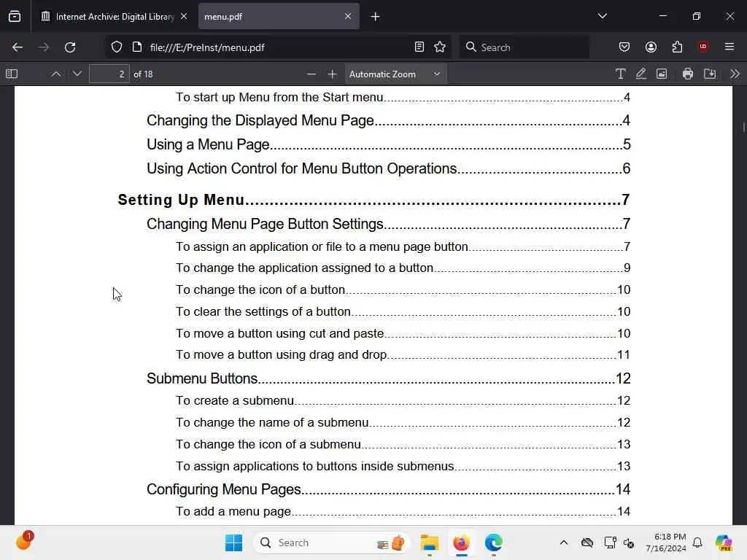747x560 pixels.
Task: Open 'Using Action Control for Menu Button Operations'
Action: tap(388, 168)
